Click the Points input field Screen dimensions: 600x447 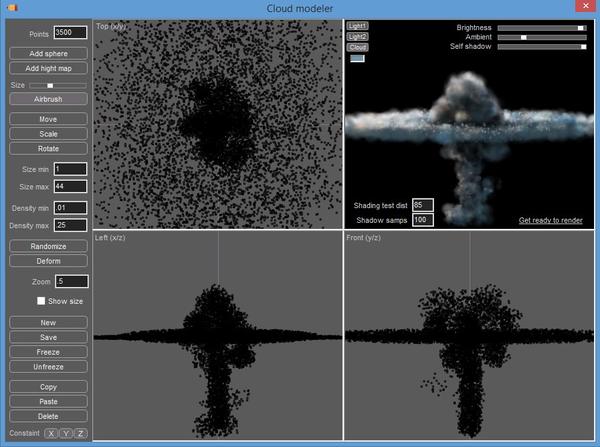click(70, 33)
